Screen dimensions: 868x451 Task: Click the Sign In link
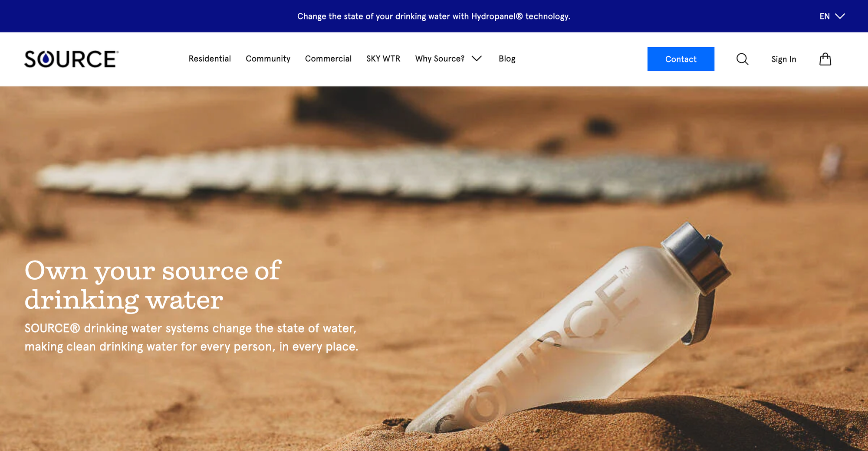[783, 59]
